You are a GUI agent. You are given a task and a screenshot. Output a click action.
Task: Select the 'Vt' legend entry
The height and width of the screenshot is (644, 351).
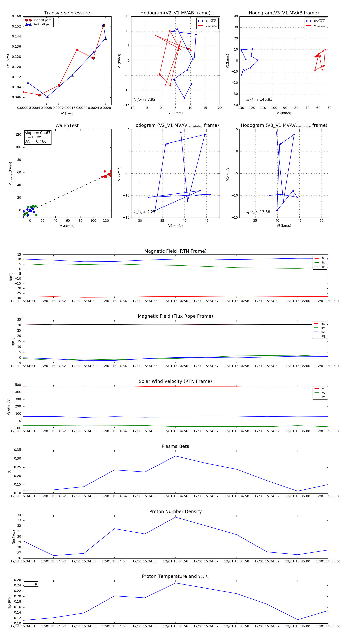pos(320,393)
